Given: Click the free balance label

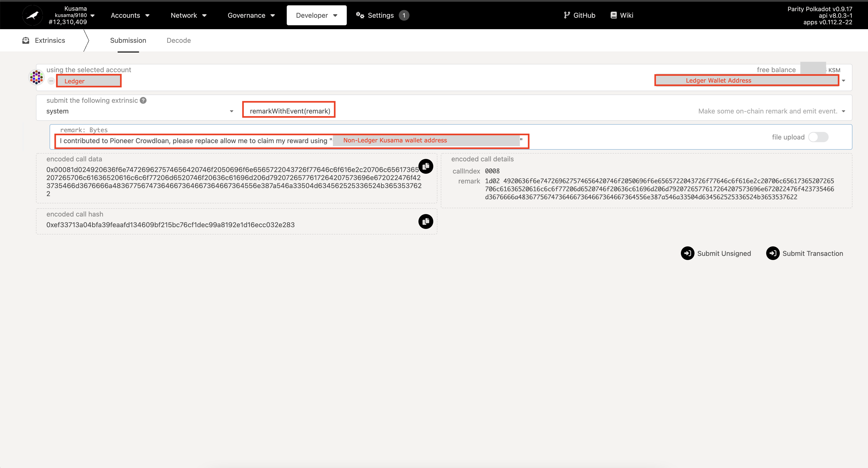Looking at the screenshot, I should click(776, 70).
